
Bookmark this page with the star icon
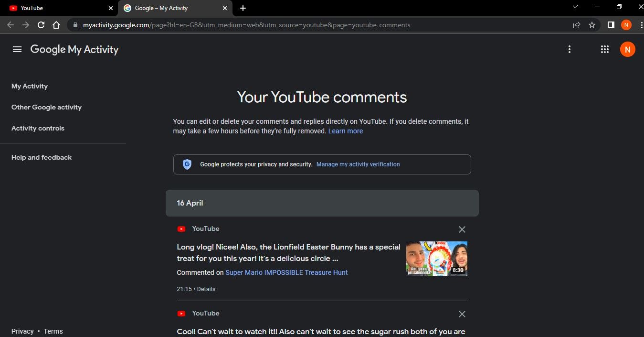click(592, 25)
